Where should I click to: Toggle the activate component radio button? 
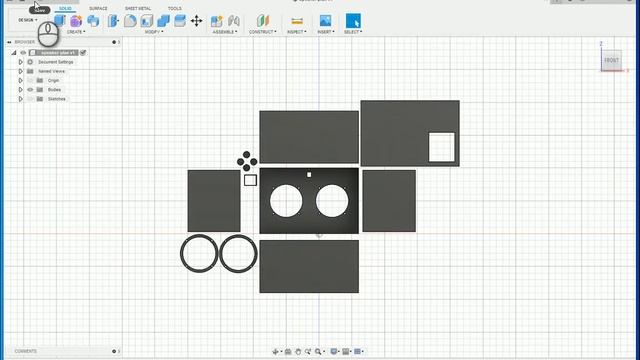coord(83,53)
